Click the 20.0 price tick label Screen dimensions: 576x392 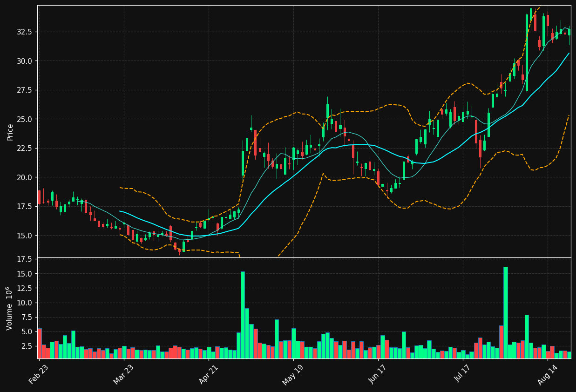point(25,177)
